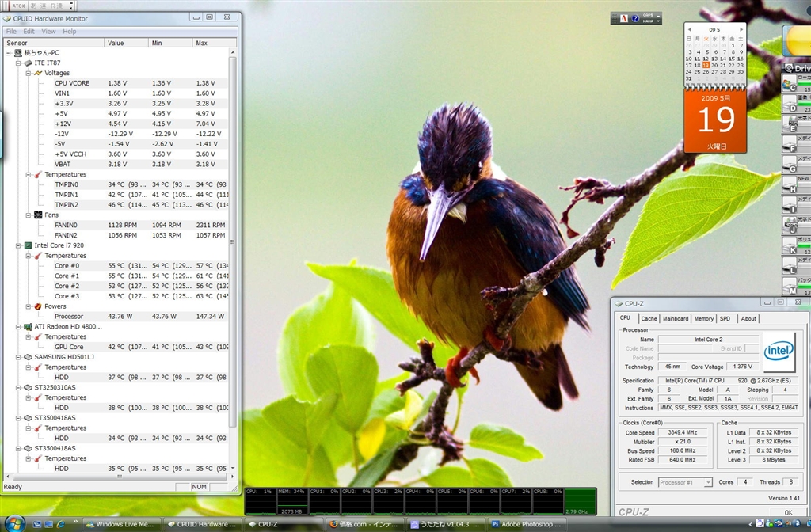
Task: Open drive H in the drive gadget
Action: tap(790, 184)
